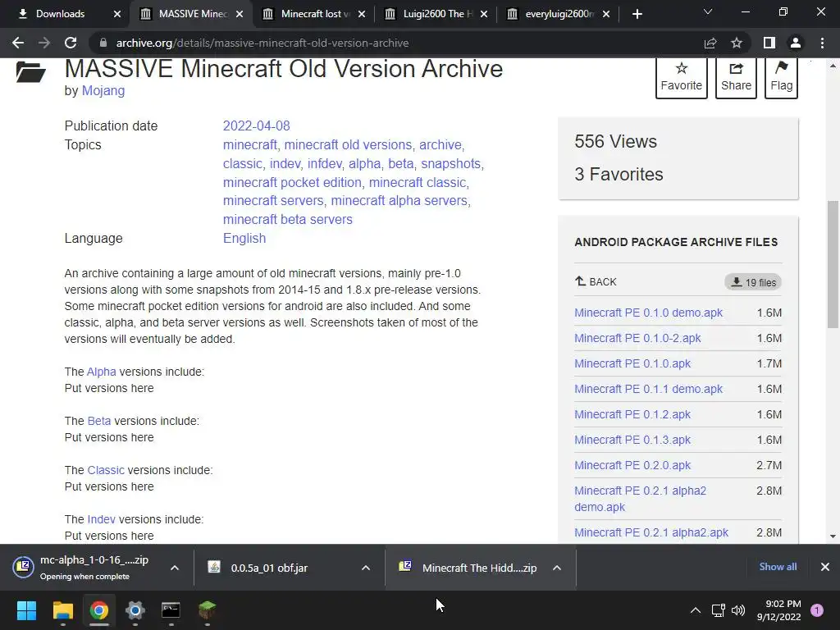Click the 2022-04-08 publication date link
This screenshot has height=630, width=840.
tap(256, 126)
